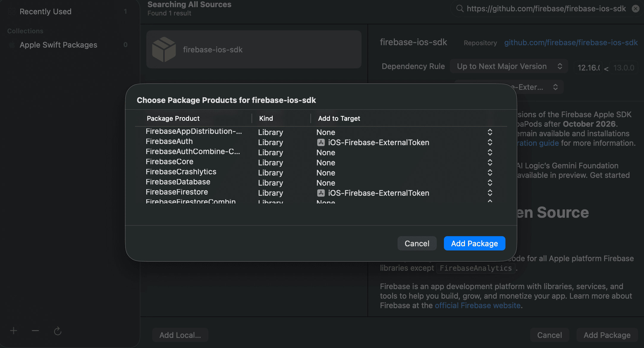
Task: Click the Kind column header
Action: click(x=266, y=118)
